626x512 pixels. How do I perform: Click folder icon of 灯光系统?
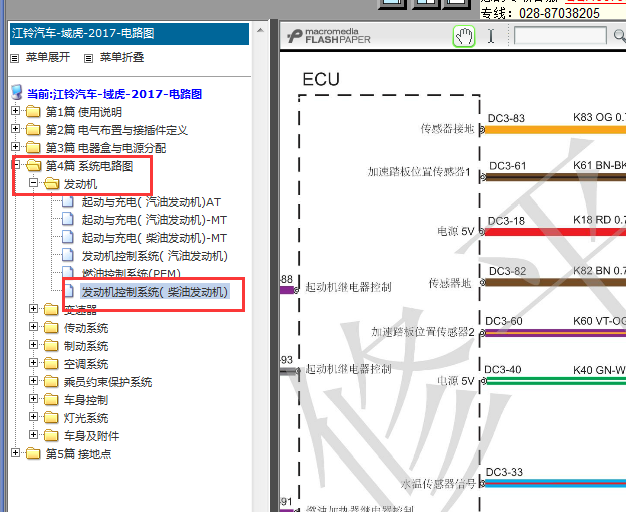(x=51, y=417)
